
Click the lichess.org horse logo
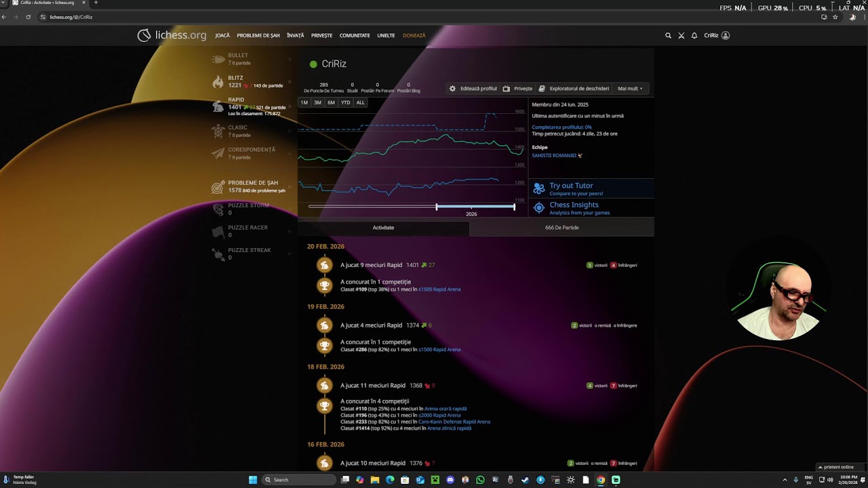(144, 35)
